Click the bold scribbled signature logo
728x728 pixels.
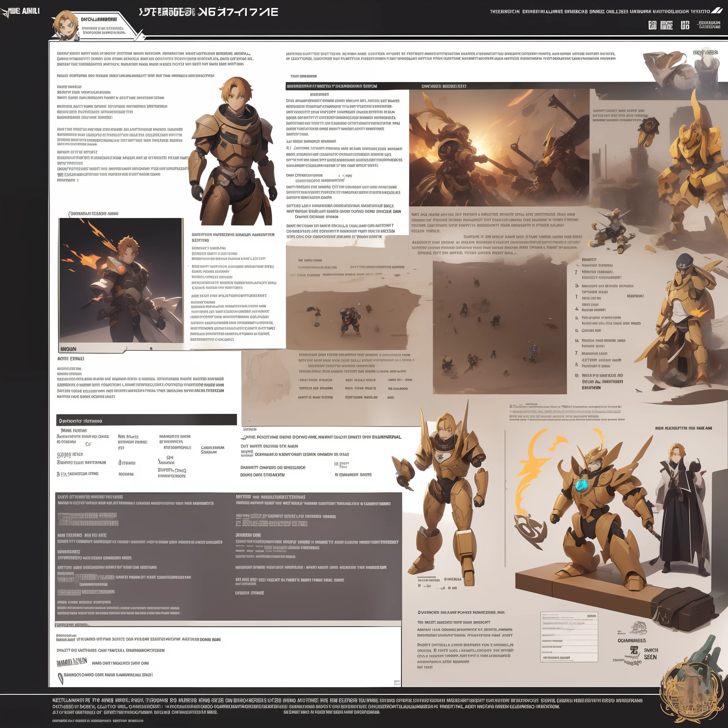pos(71,663)
